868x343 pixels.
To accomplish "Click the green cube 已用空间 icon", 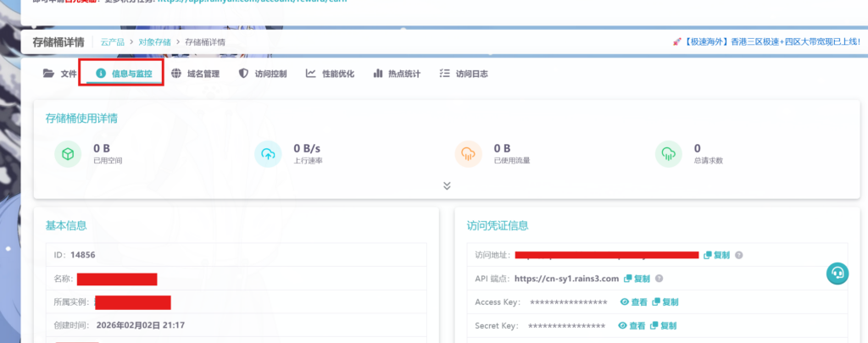I will (66, 153).
